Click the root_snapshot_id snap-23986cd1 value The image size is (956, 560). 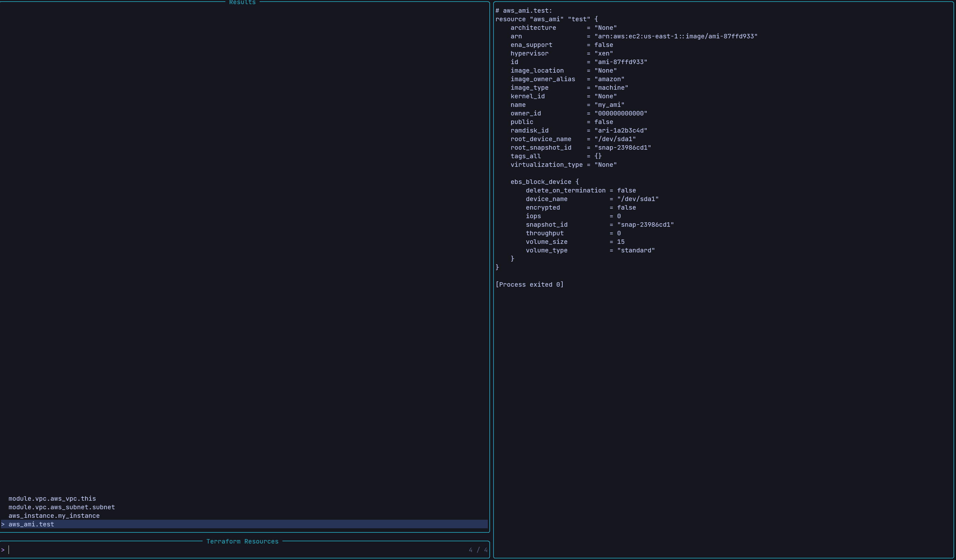click(x=623, y=147)
